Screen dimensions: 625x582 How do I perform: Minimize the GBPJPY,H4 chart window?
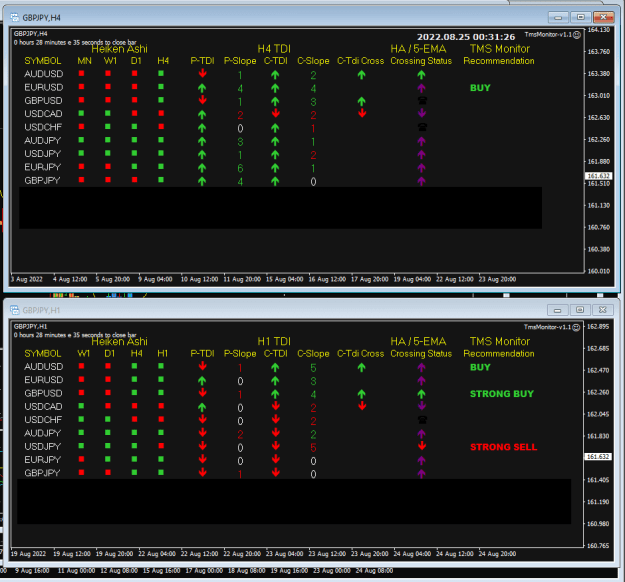pyautogui.click(x=558, y=18)
